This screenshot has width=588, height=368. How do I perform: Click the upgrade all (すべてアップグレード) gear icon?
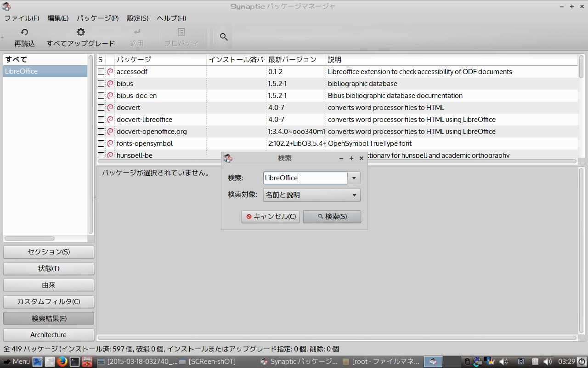click(x=81, y=32)
